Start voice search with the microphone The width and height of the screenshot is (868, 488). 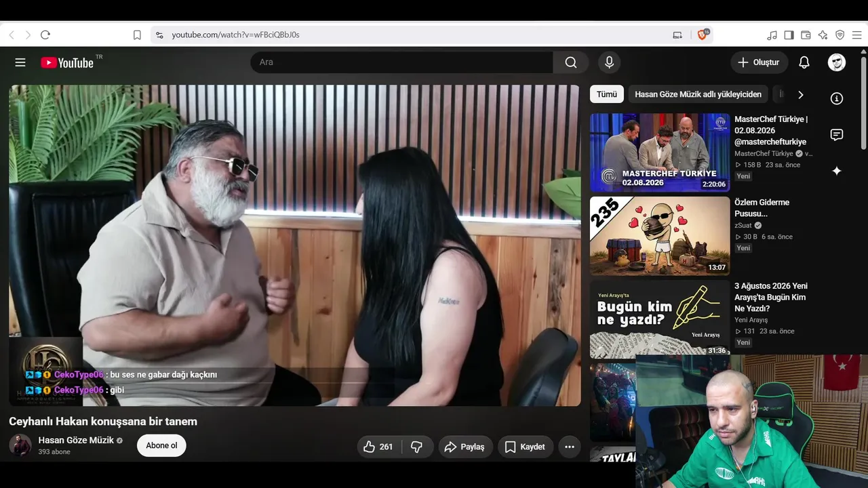[609, 62]
